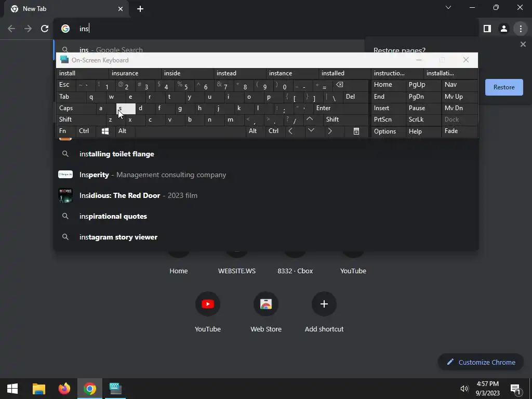532x399 pixels.
Task: Choose the 'instead' word prediction
Action: tap(240, 73)
